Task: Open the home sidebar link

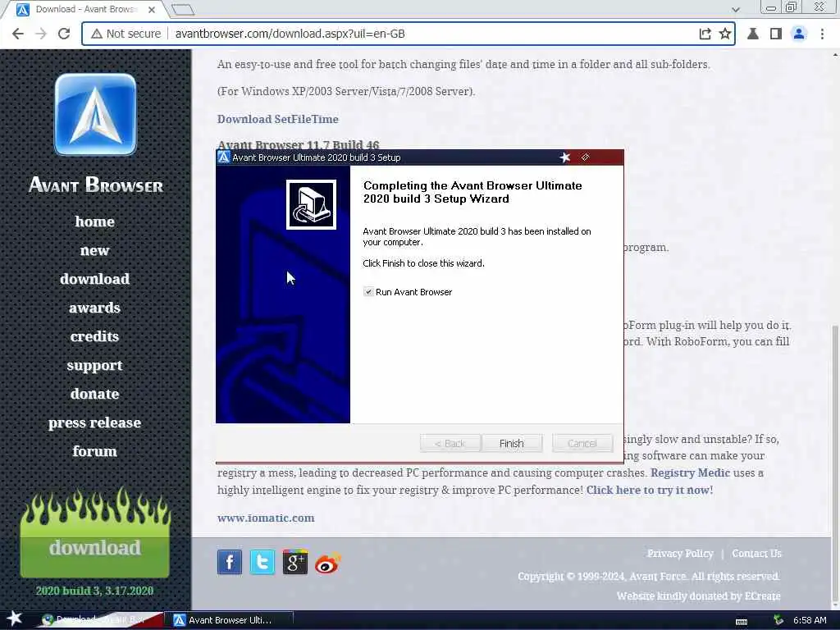Action: click(95, 221)
